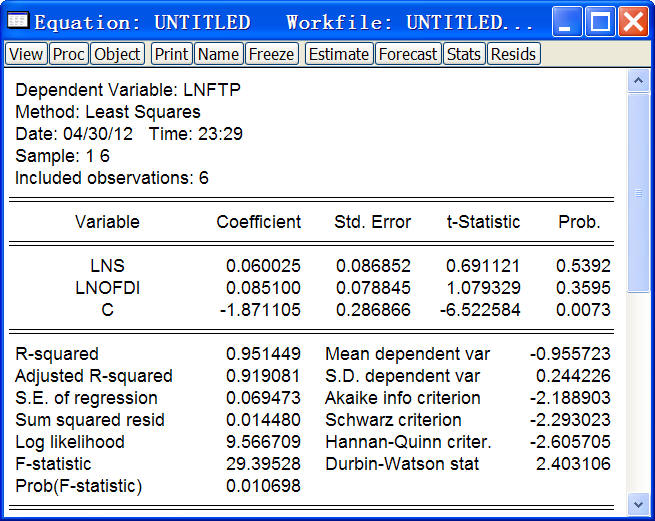
Task: Click the Estimate button
Action: point(339,54)
